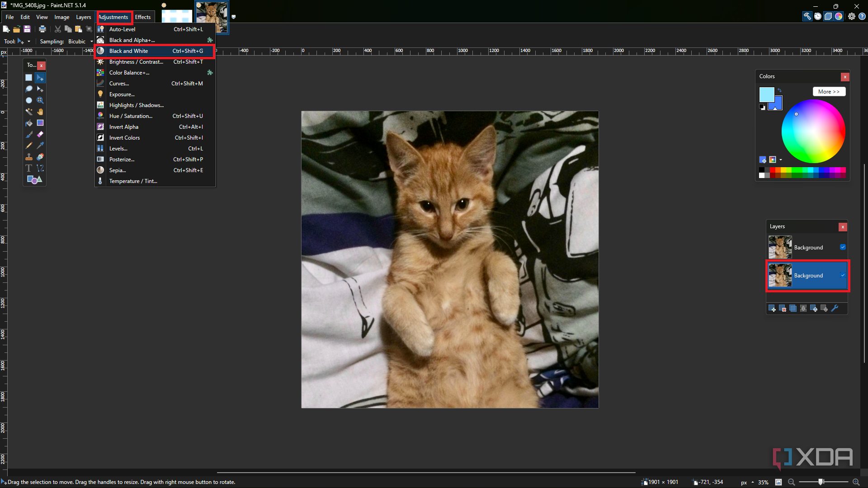This screenshot has width=868, height=488.
Task: Open the Effects menu
Action: point(143,17)
